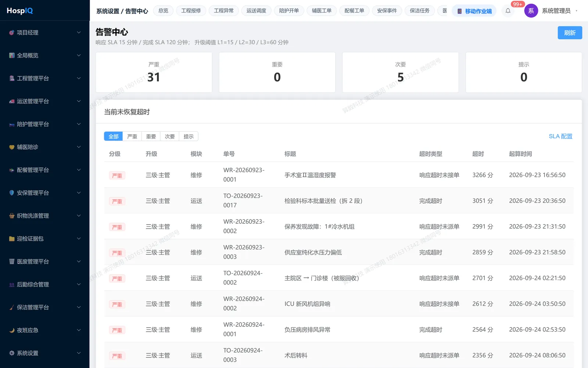Click title 供应室纯化水压力偏低
Screen dimensions: 588x368
pos(313,252)
